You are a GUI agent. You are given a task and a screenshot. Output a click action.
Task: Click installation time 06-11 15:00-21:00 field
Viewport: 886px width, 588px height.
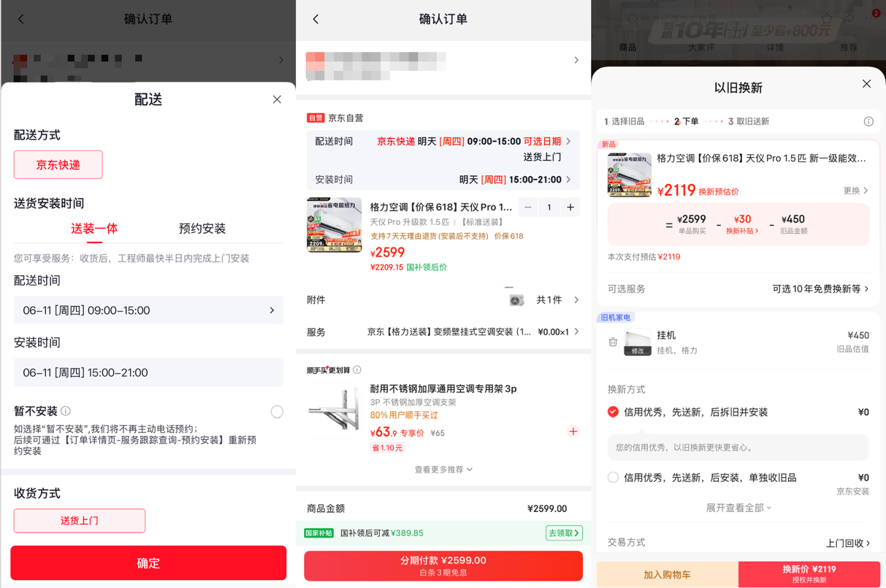(x=148, y=373)
